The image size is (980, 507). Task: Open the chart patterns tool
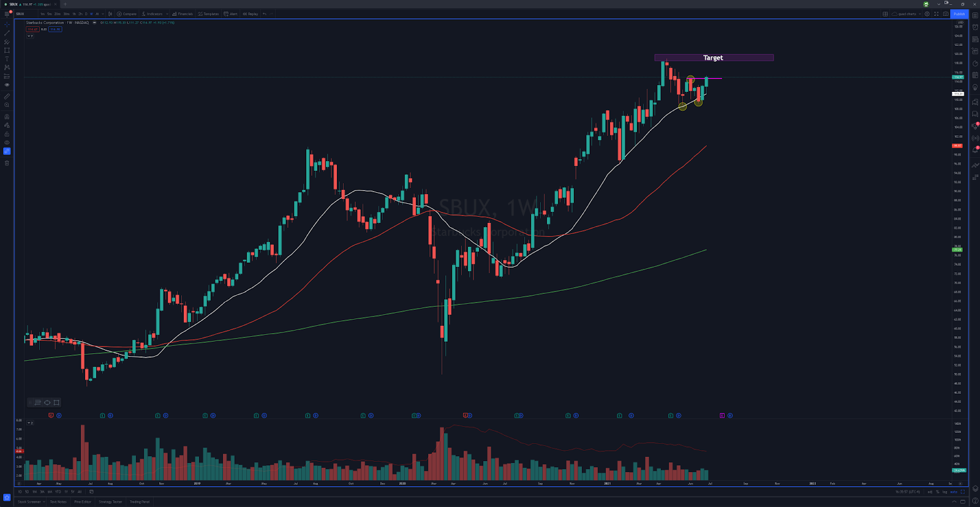click(7, 67)
